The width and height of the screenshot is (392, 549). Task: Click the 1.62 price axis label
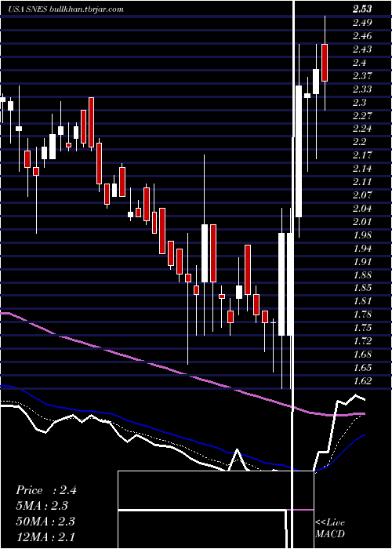[362, 381]
